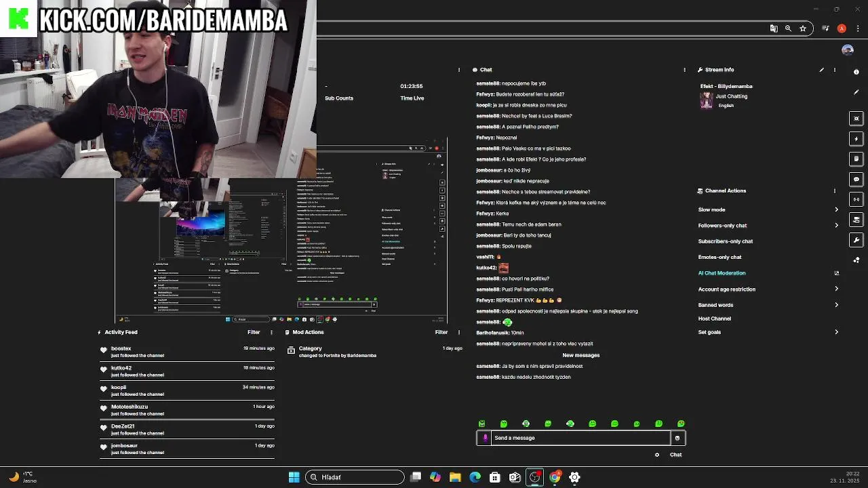The height and width of the screenshot is (488, 868).
Task: Open the Stream Info three-dot menu
Action: tap(835, 70)
